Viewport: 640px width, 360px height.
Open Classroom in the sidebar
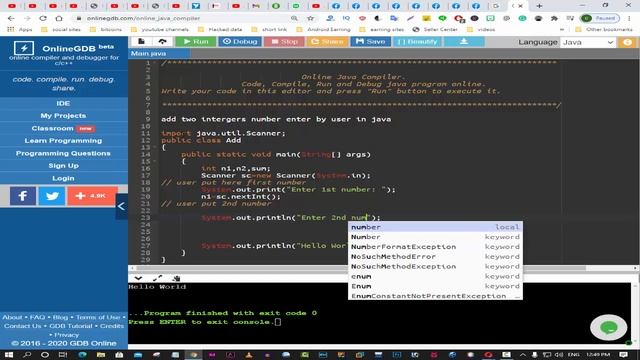coord(63,128)
